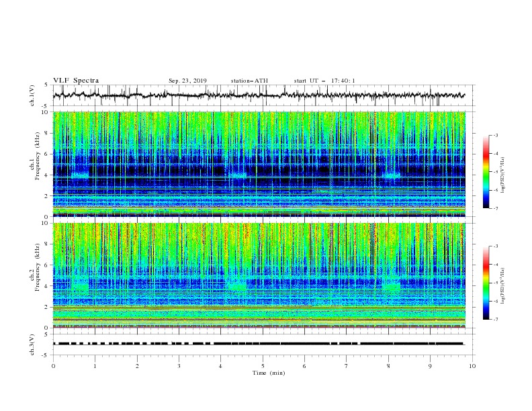Click the log(PSD) label beside lower colorbar
The width and height of the screenshot is (532, 411).
[504, 286]
